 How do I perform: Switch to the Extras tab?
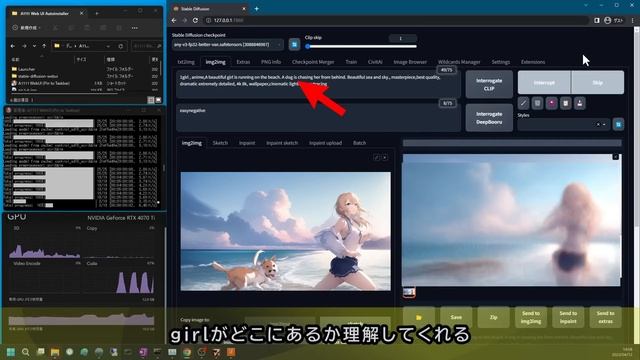point(243,62)
